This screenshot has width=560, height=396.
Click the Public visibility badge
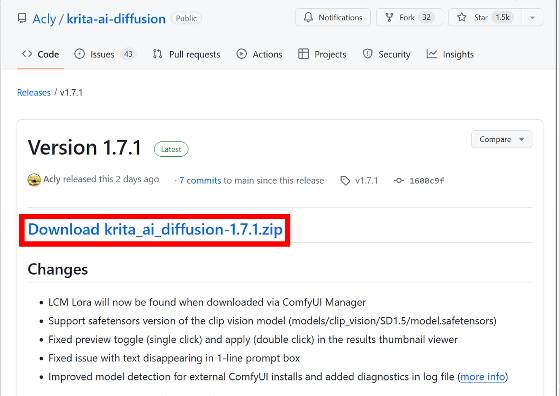(x=186, y=18)
